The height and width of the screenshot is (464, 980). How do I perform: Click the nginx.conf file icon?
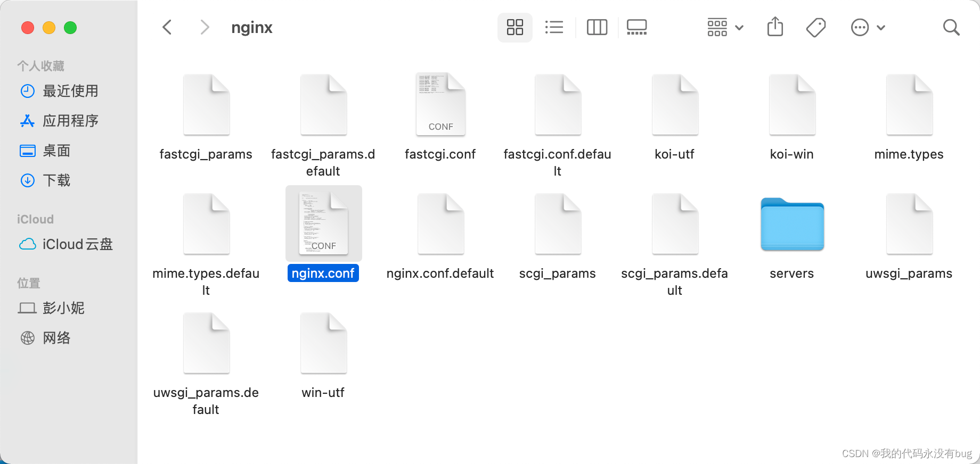tap(324, 223)
